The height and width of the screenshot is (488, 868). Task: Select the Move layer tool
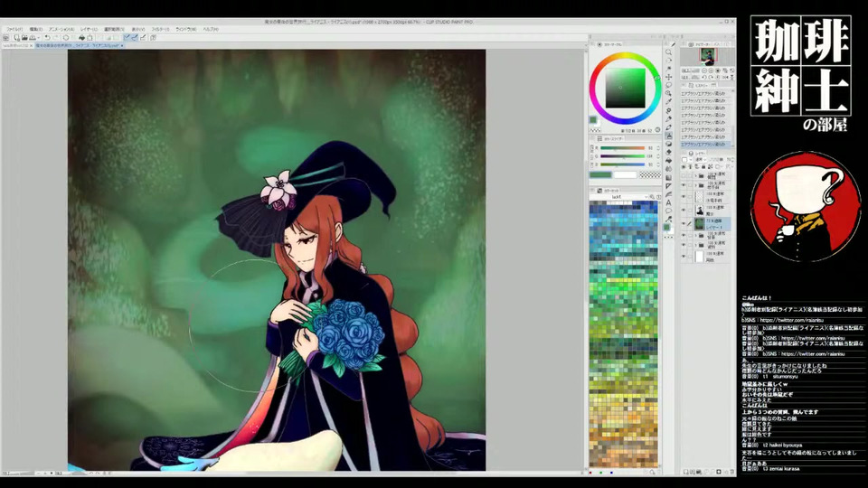pos(669,77)
